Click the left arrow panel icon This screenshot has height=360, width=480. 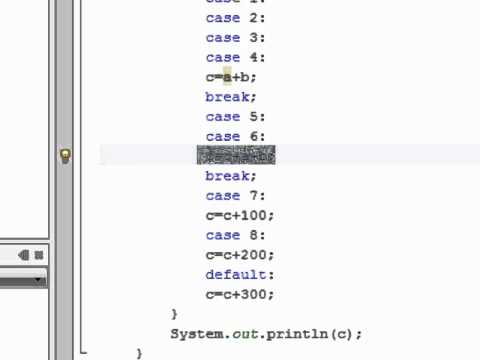[x=24, y=255]
